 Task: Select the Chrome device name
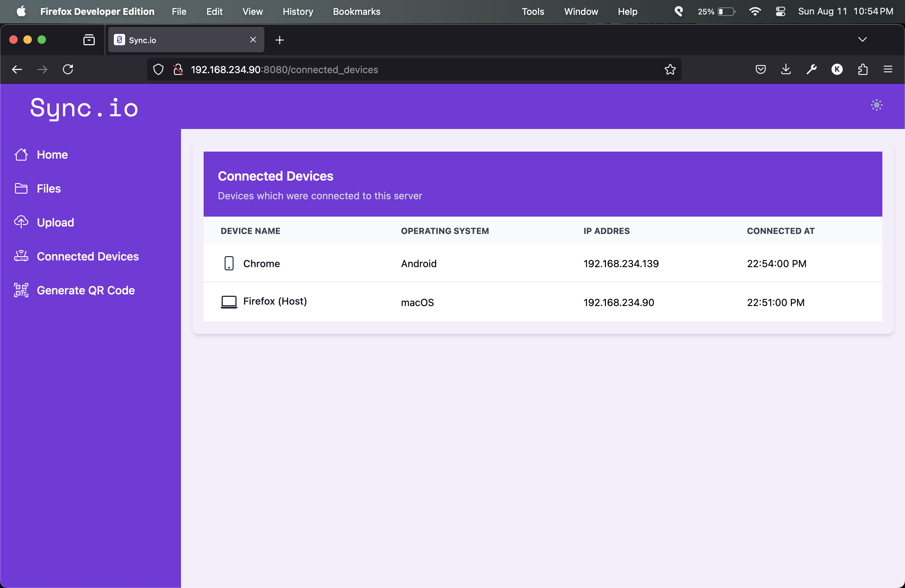pos(261,263)
